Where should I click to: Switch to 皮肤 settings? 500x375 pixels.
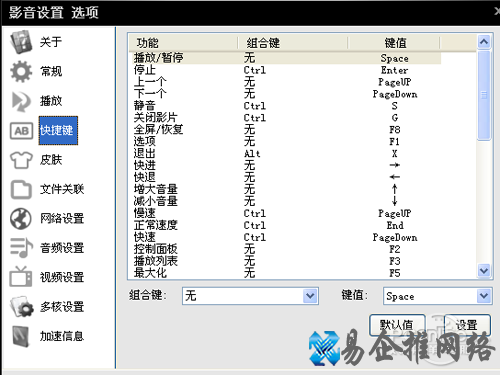pos(51,160)
